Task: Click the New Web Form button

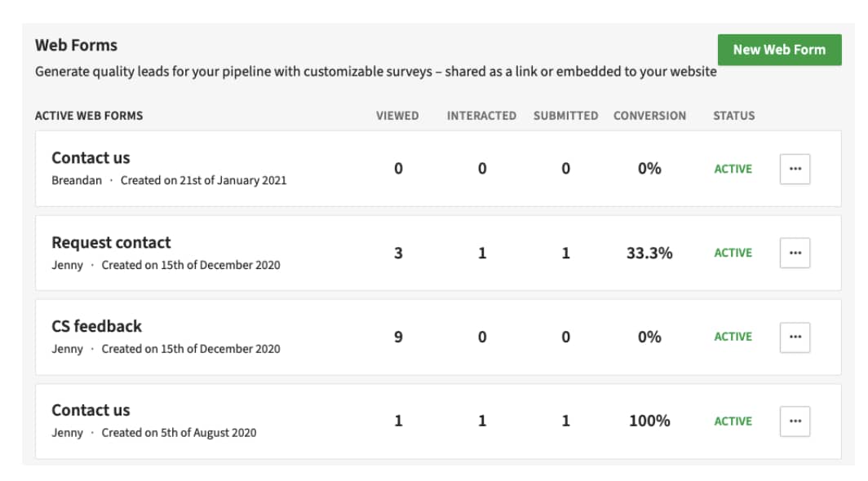Action: 779,50
